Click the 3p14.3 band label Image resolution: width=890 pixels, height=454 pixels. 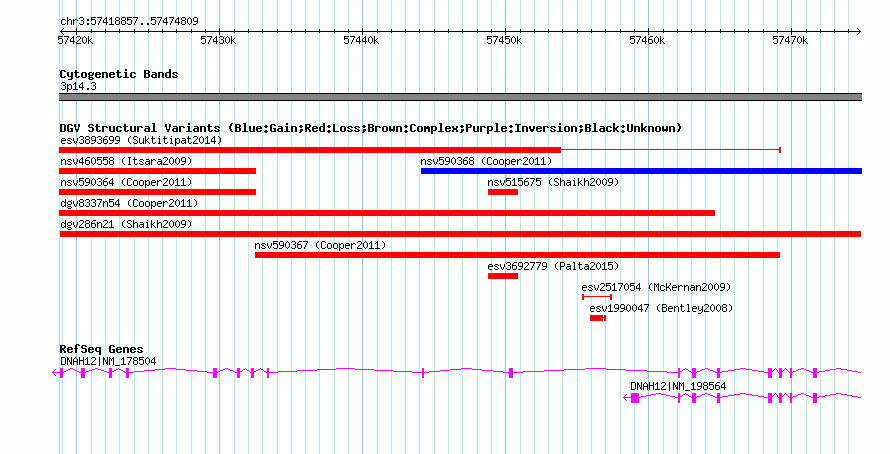78,86
